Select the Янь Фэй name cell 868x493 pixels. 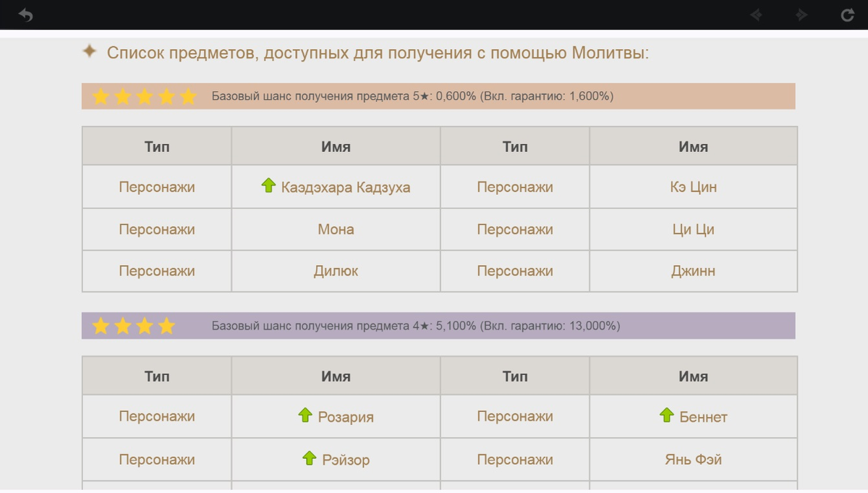[x=694, y=460]
